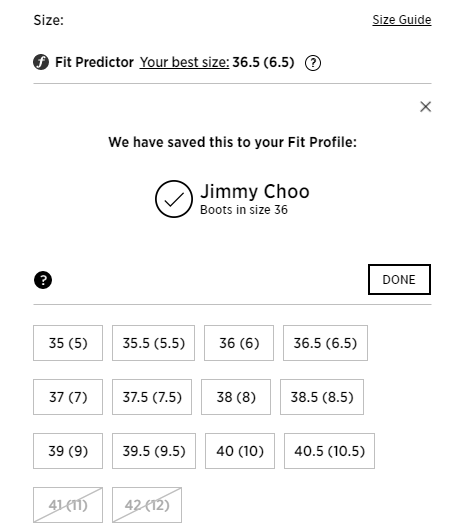Click the black filled question mark icon
The width and height of the screenshot is (464, 532).
coord(43,280)
